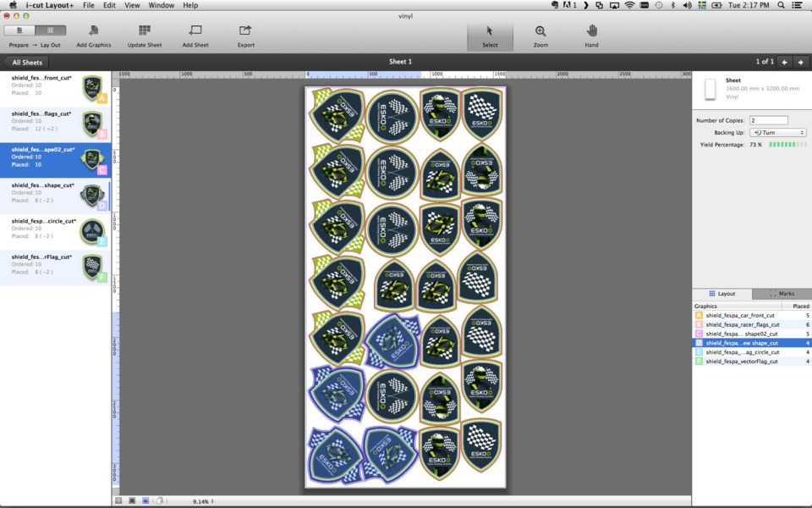Select shield_fespa_car_front_cut row in Graphics list
The height and width of the screenshot is (508, 812).
(752, 315)
